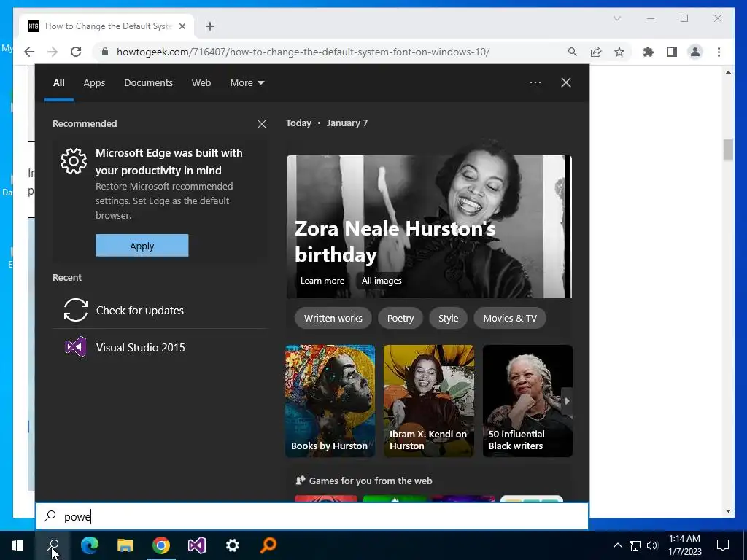View site security lock info
This screenshot has width=747, height=560.
click(x=105, y=52)
